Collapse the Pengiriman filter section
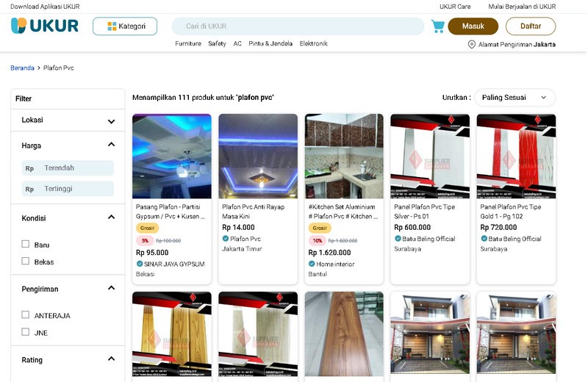Viewport: 588px width, 382px height. tap(112, 288)
